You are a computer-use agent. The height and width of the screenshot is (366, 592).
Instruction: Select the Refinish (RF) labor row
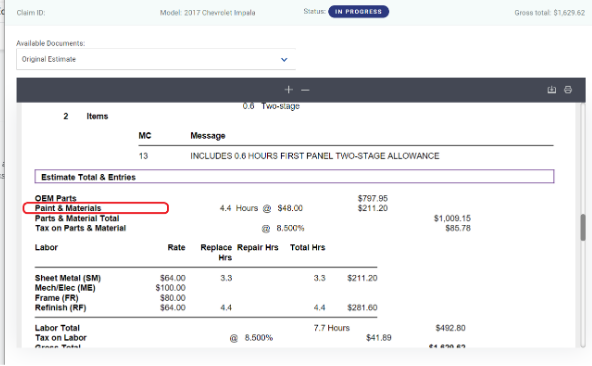point(206,307)
